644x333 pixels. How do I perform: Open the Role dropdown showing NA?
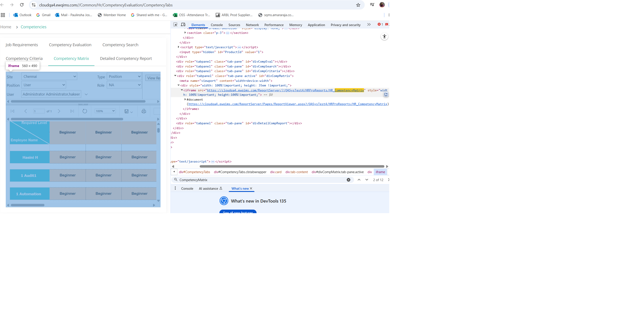124,85
